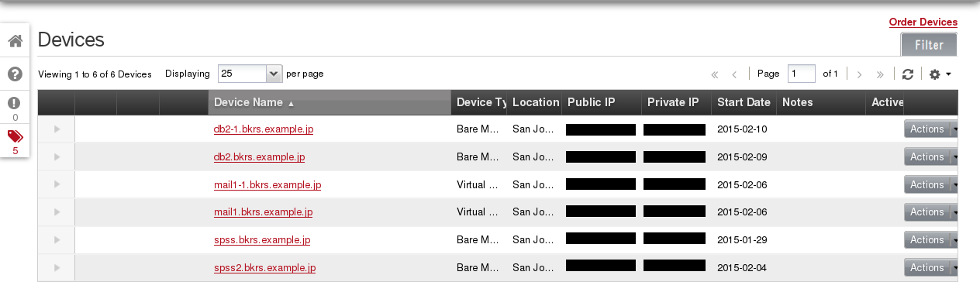Open the help question mark icon
The height and width of the screenshot is (282, 980).
pyautogui.click(x=15, y=74)
